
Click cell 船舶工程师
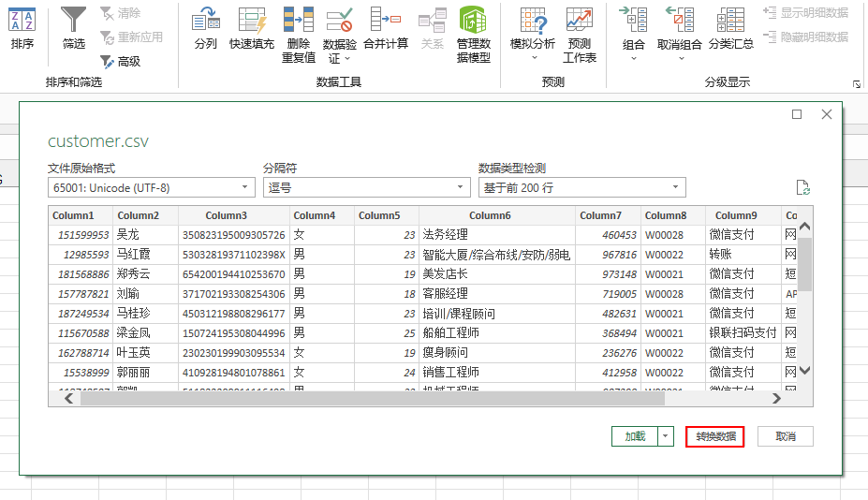click(x=497, y=332)
